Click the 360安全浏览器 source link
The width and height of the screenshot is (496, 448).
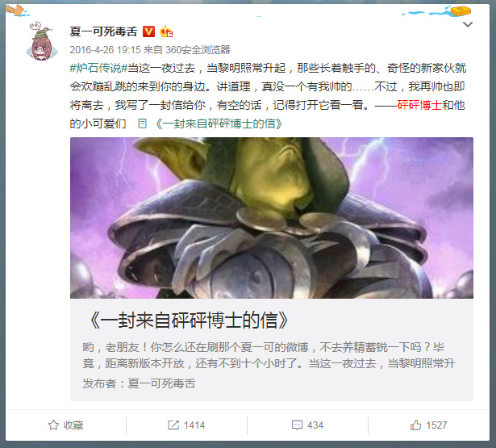click(198, 50)
